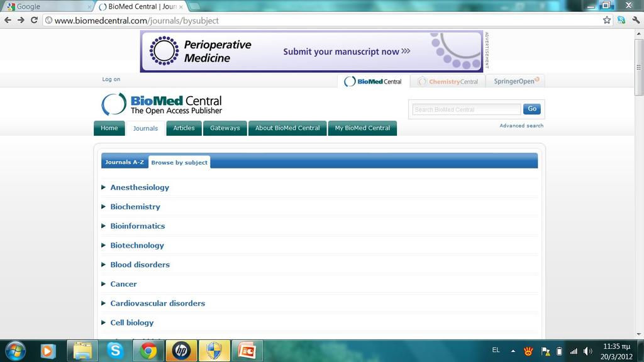
Task: Click the Search BioMed Central input field
Action: click(467, 109)
